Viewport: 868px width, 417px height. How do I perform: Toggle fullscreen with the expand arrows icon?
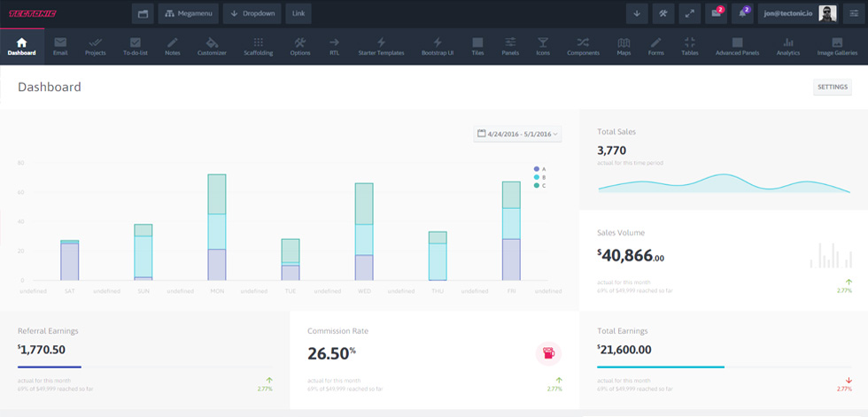click(690, 14)
